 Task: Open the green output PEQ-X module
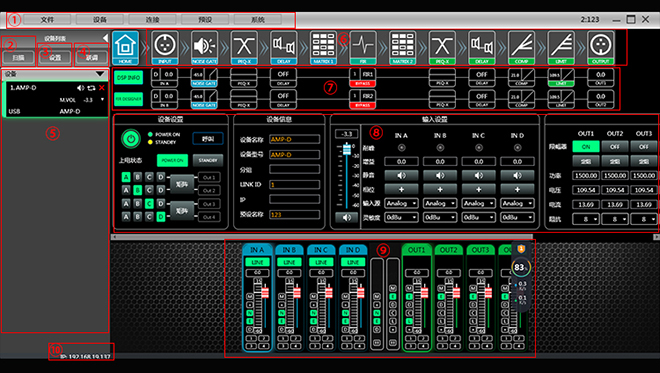pos(442,47)
